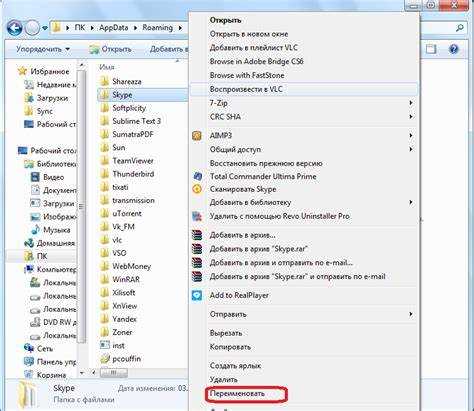Select Копировать in the context menu
This screenshot has width=474, height=411.
(x=230, y=347)
